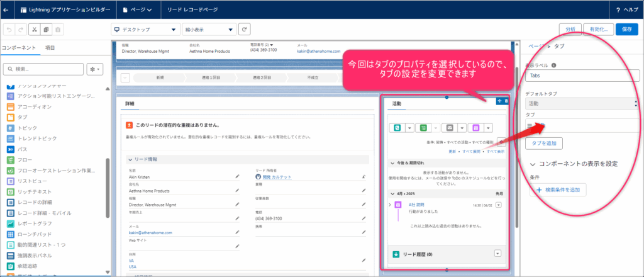Click the 検索条件を追加 button
Image resolution: width=644 pixels, height=277 pixels.
558,189
